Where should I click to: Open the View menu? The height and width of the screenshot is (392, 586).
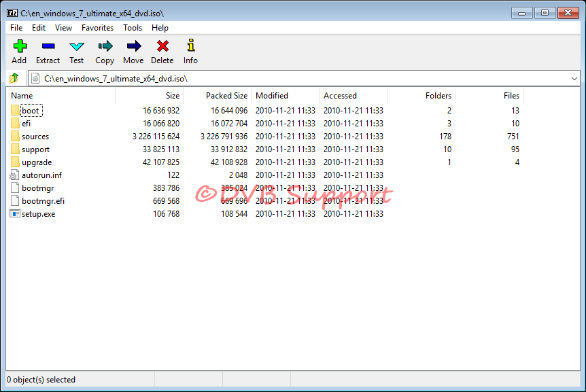click(63, 28)
